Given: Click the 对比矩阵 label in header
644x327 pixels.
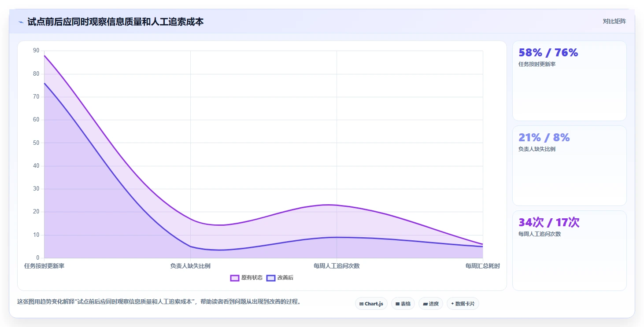Looking at the screenshot, I should pyautogui.click(x=614, y=21).
